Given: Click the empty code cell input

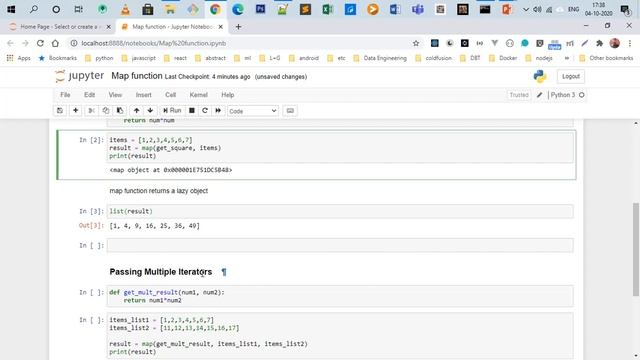Looking at the screenshot, I should coord(340,245).
